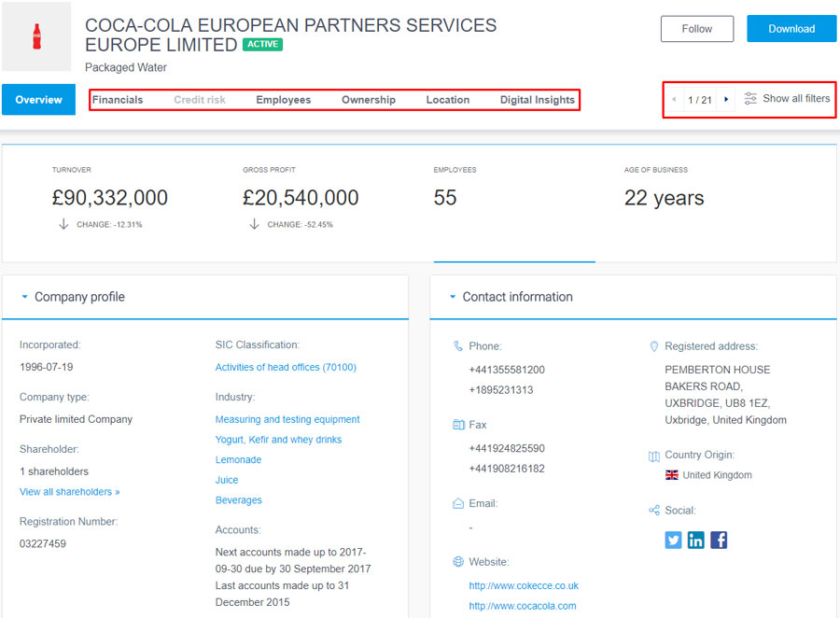Click the Twitter social icon
This screenshot has height=618, width=840.
click(673, 540)
